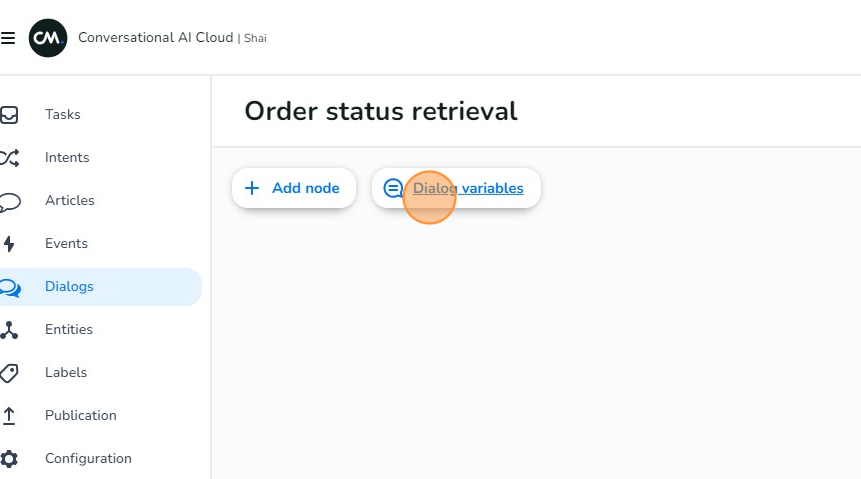This screenshot has height=479, width=861.
Task: Click the Events lightning bolt icon
Action: (9, 244)
